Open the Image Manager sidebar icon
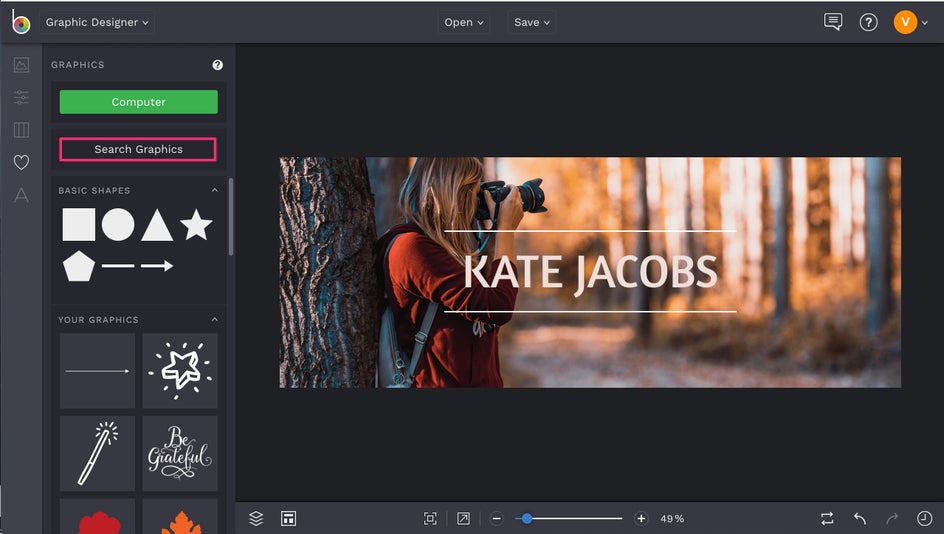 [x=21, y=65]
